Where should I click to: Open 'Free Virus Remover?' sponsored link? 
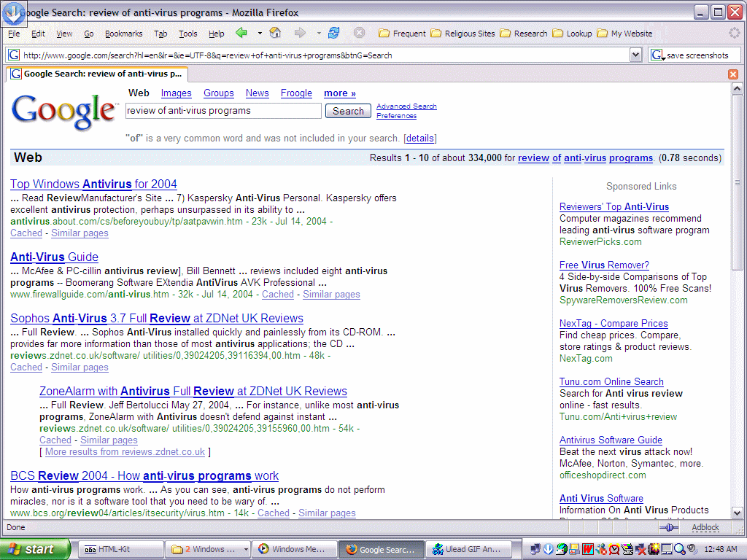604,265
